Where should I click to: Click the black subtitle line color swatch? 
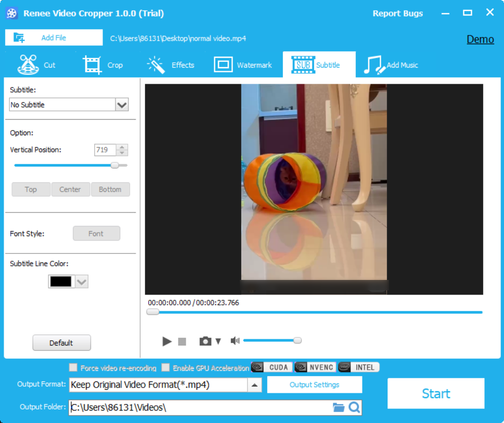click(60, 282)
